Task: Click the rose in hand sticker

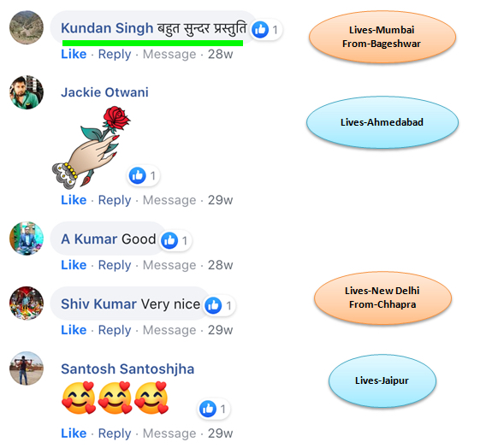Action: [x=92, y=147]
